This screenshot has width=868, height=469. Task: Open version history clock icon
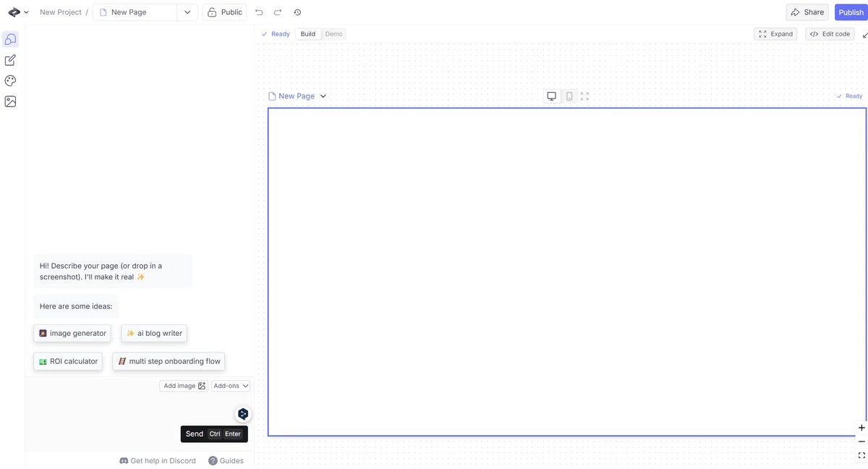pos(297,12)
